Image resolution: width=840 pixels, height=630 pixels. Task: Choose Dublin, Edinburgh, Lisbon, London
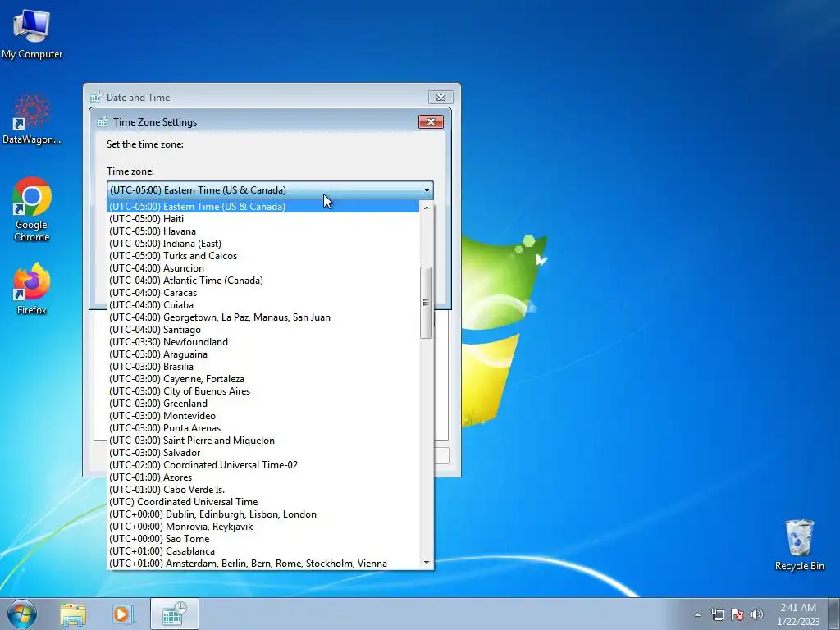pos(263,514)
